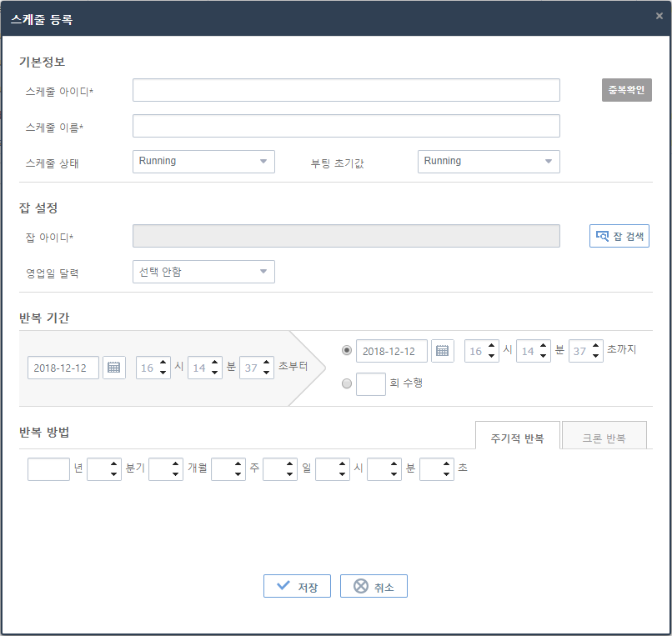Save the schedule with the 저장 button
The height and width of the screenshot is (636, 672).
pos(297,586)
